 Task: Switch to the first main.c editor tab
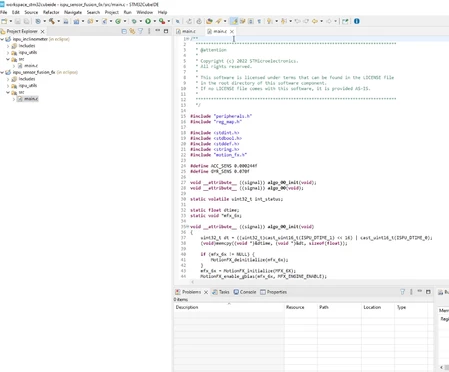pos(186,31)
